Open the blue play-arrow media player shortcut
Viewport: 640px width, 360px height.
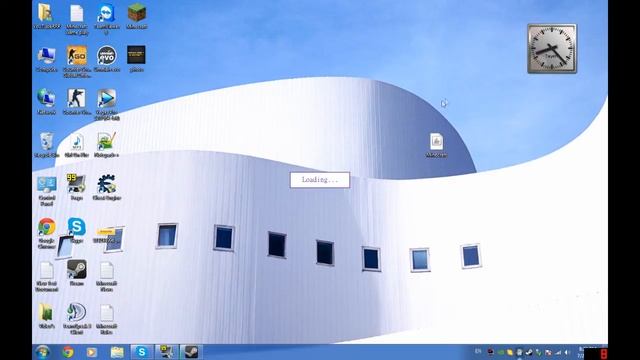(107, 104)
